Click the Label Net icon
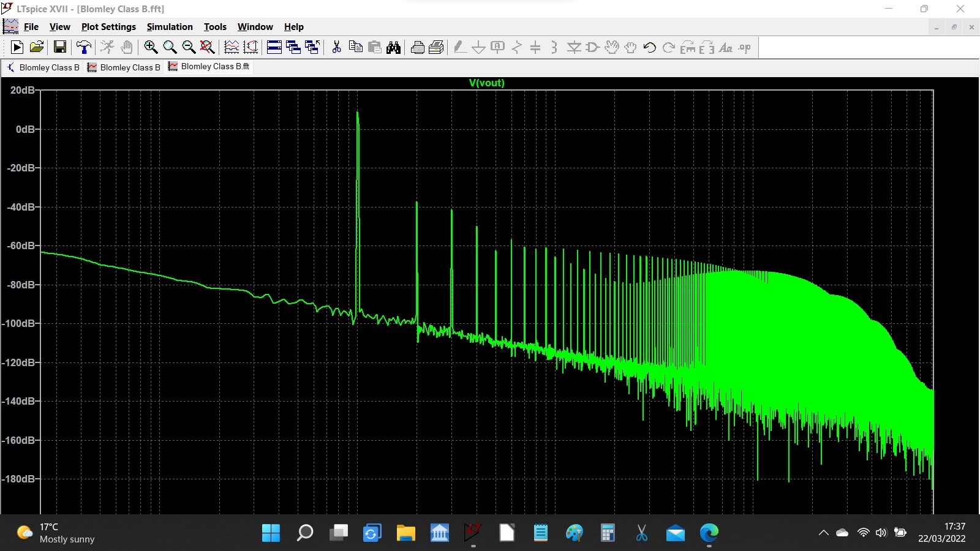Screen dimensions: 980x551 (498, 47)
